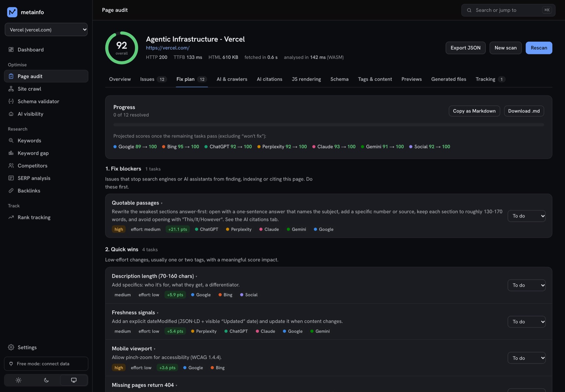Click the Site crawl network icon
565x392 pixels.
coord(11,89)
